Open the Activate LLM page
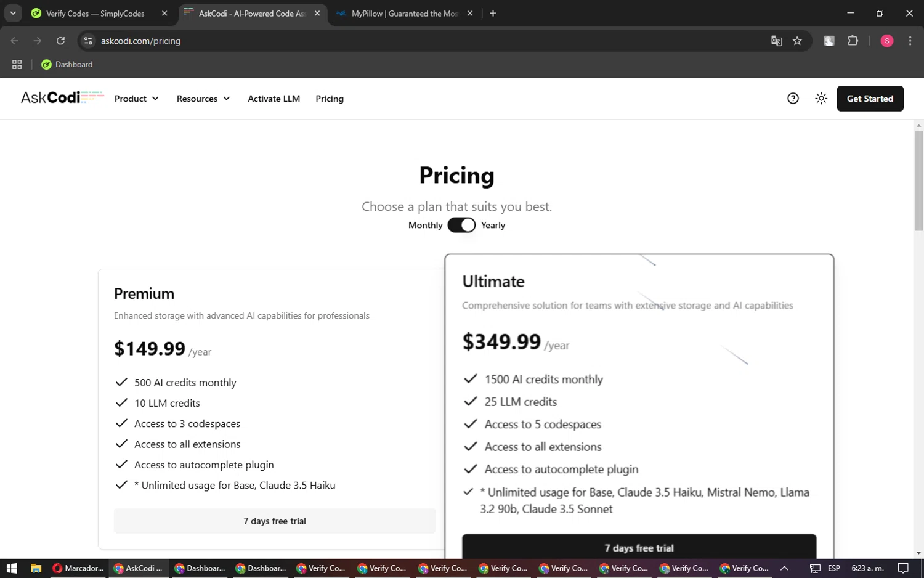This screenshot has width=924, height=578. tap(274, 99)
